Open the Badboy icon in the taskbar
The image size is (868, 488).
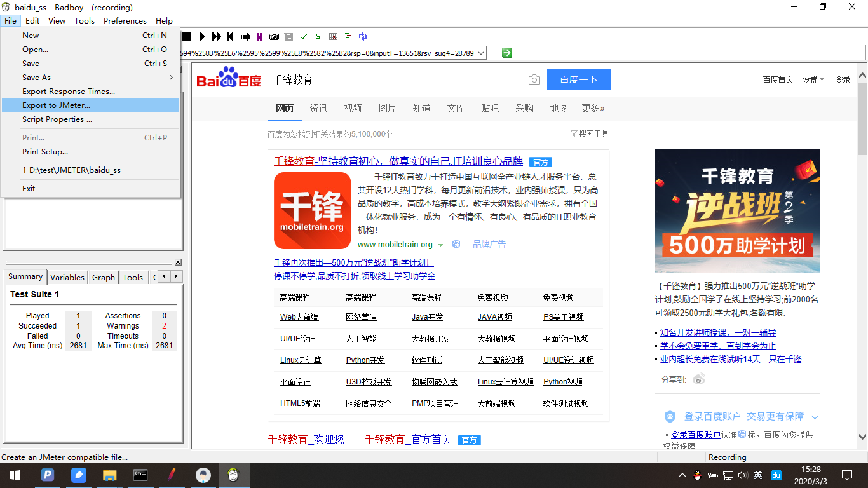(x=234, y=475)
